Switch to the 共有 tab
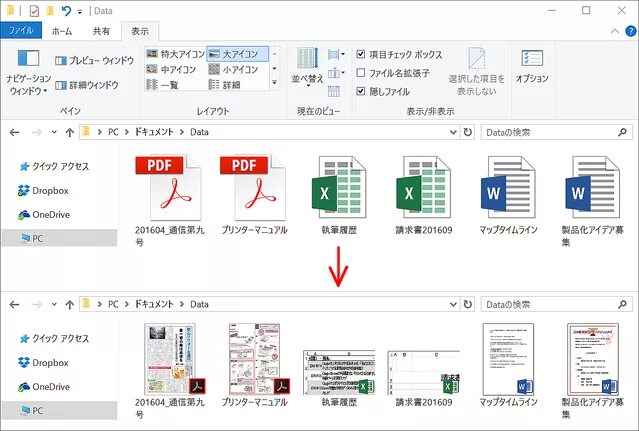 (x=101, y=31)
